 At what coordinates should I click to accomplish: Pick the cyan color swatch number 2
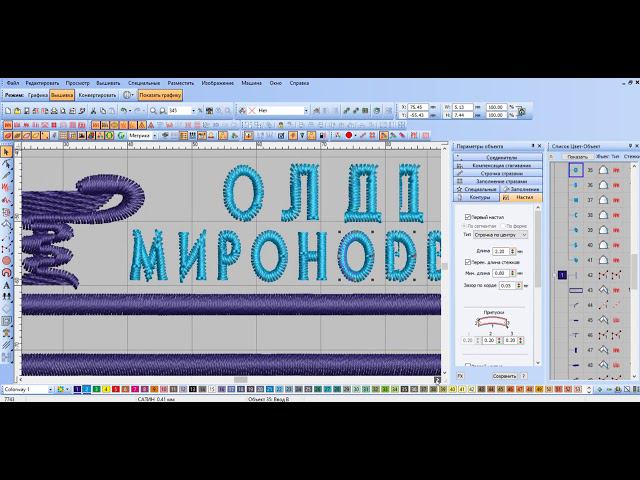(87, 389)
